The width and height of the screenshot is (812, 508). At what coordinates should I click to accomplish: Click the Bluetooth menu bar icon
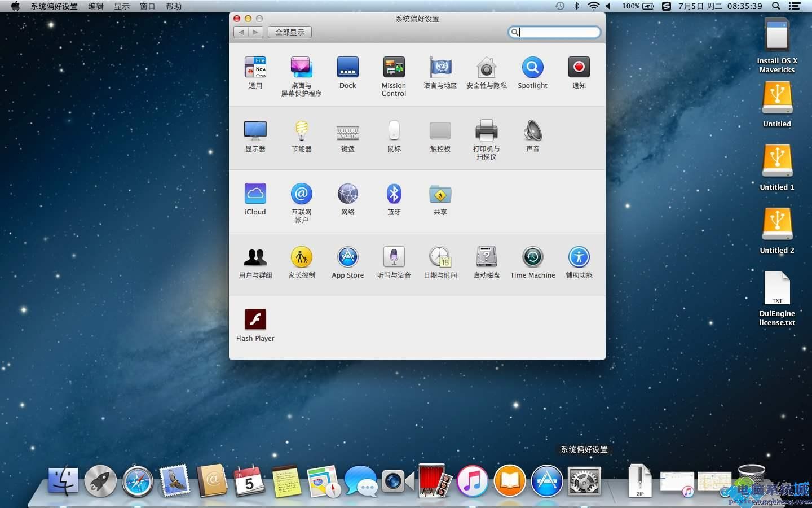pyautogui.click(x=576, y=6)
